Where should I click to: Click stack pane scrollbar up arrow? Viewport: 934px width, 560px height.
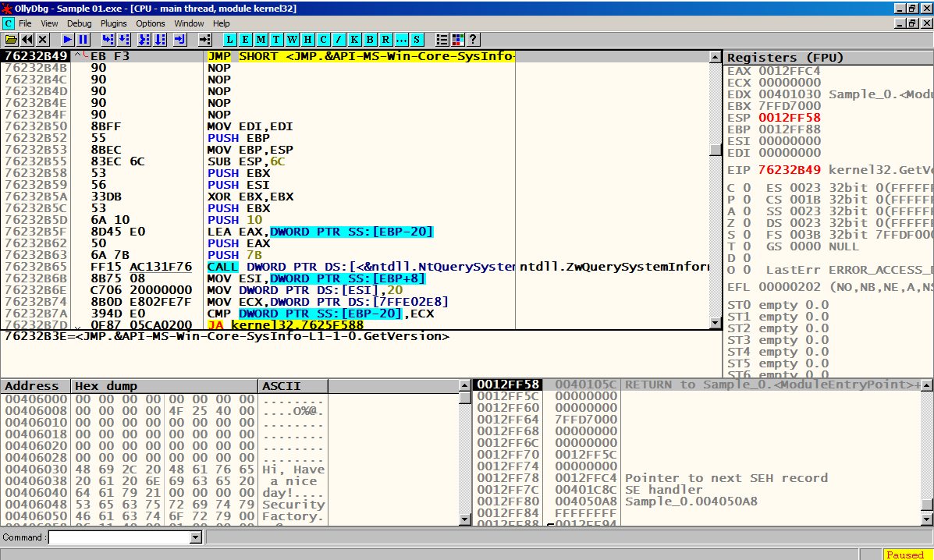click(926, 385)
